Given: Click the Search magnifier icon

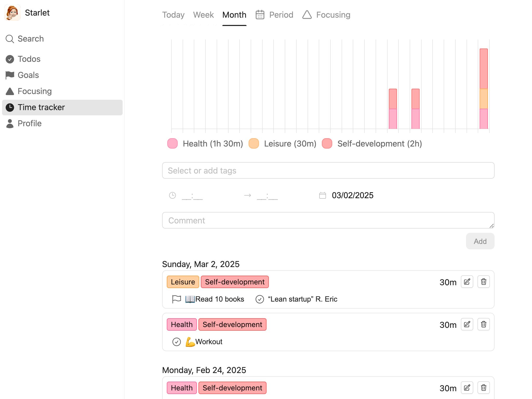Looking at the screenshot, I should click(10, 39).
